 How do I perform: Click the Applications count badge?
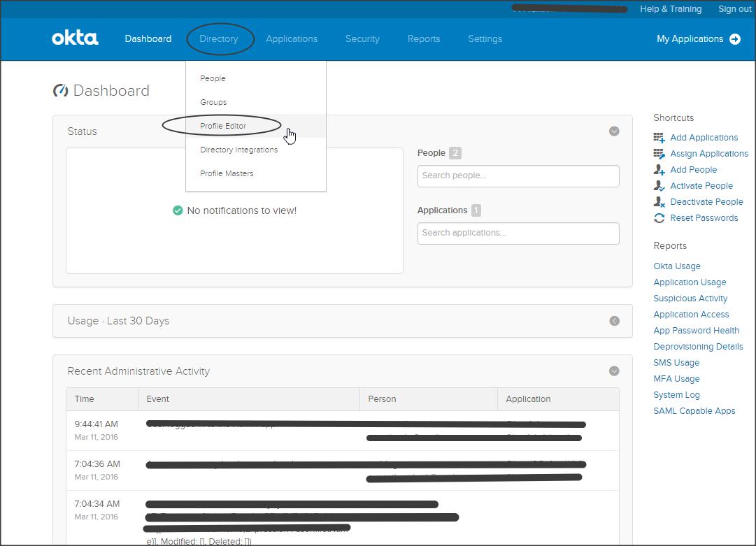point(476,210)
